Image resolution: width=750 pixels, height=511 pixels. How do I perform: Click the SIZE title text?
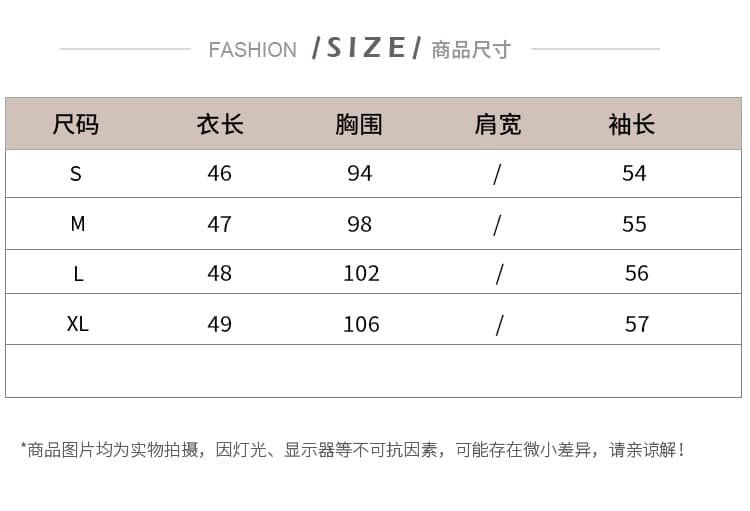[x=366, y=48]
